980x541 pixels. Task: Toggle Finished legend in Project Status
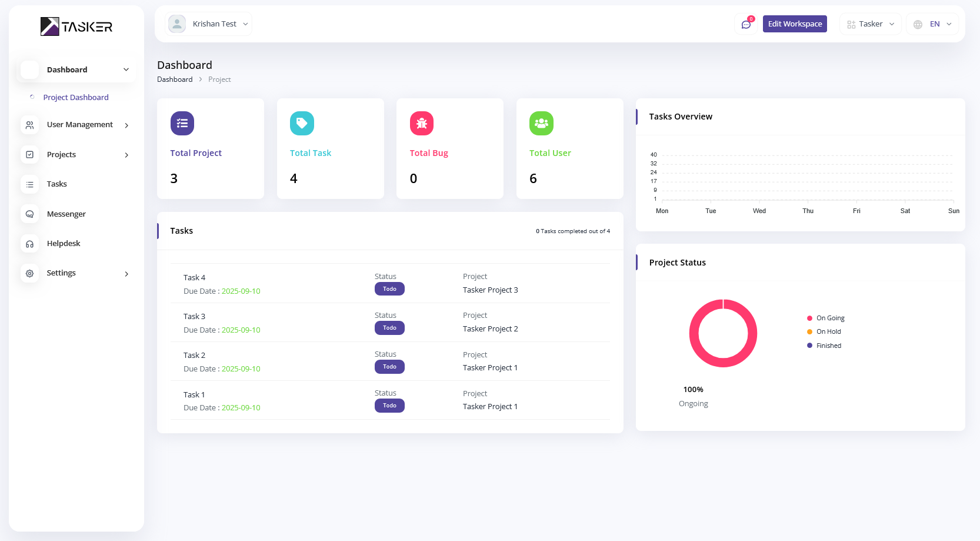tap(828, 346)
